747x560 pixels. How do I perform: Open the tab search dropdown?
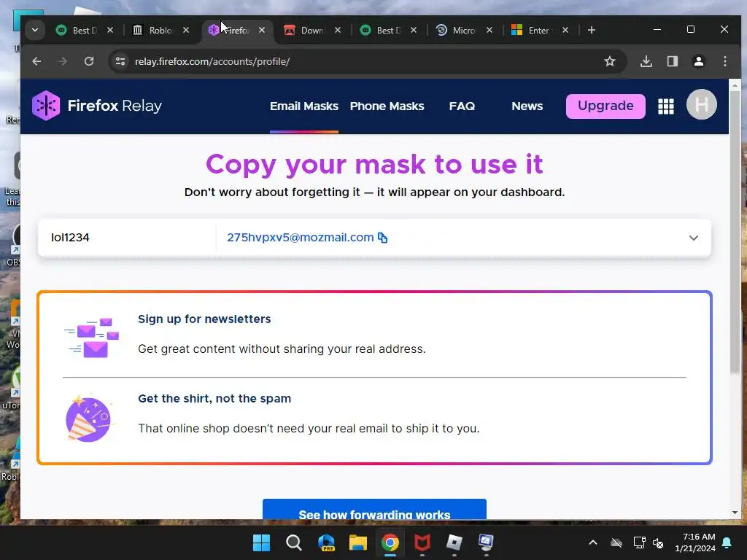(35, 30)
